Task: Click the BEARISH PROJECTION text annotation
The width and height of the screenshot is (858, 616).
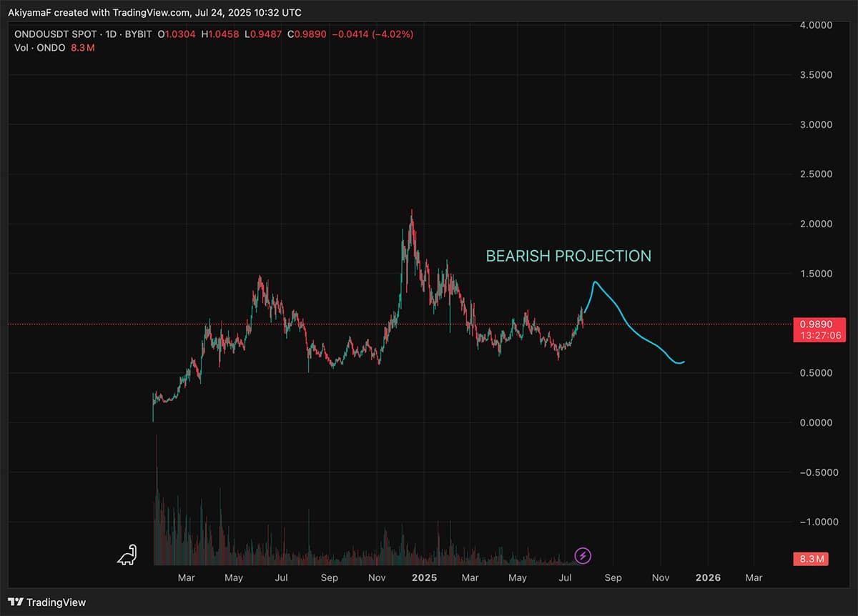Action: click(568, 256)
